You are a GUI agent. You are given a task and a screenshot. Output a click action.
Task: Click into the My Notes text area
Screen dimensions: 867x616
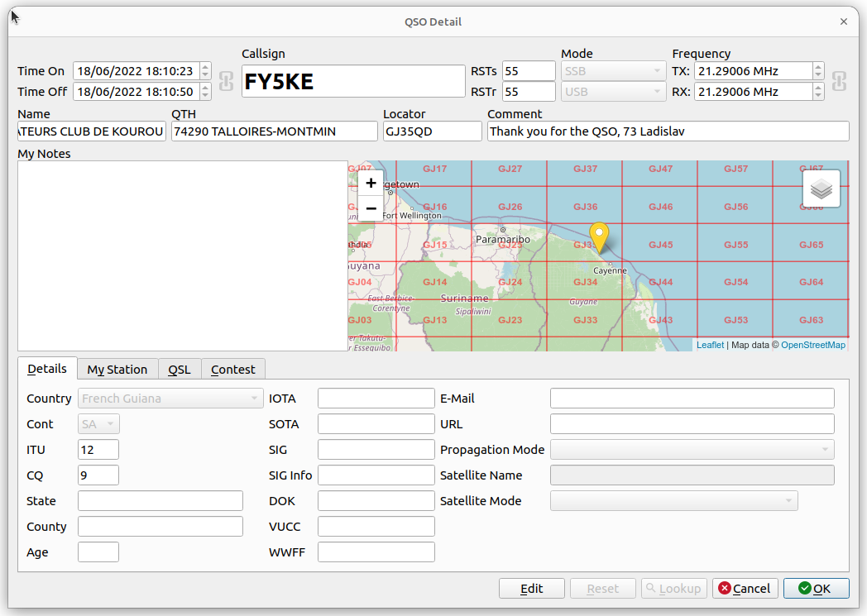pyautogui.click(x=183, y=255)
